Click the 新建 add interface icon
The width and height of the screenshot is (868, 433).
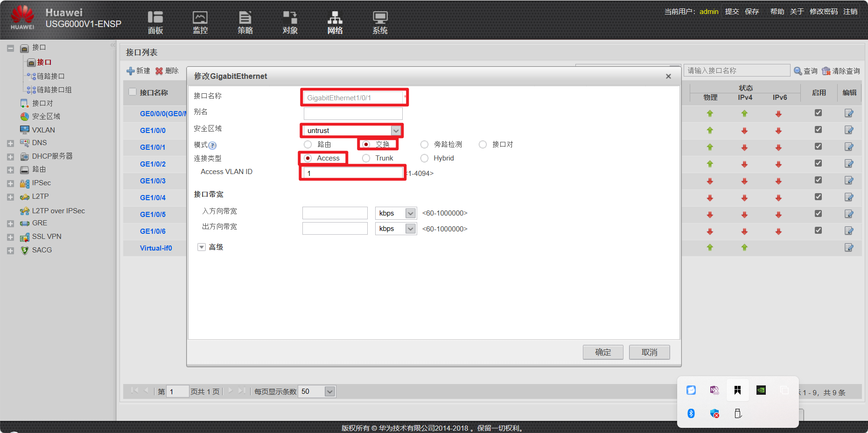click(131, 70)
